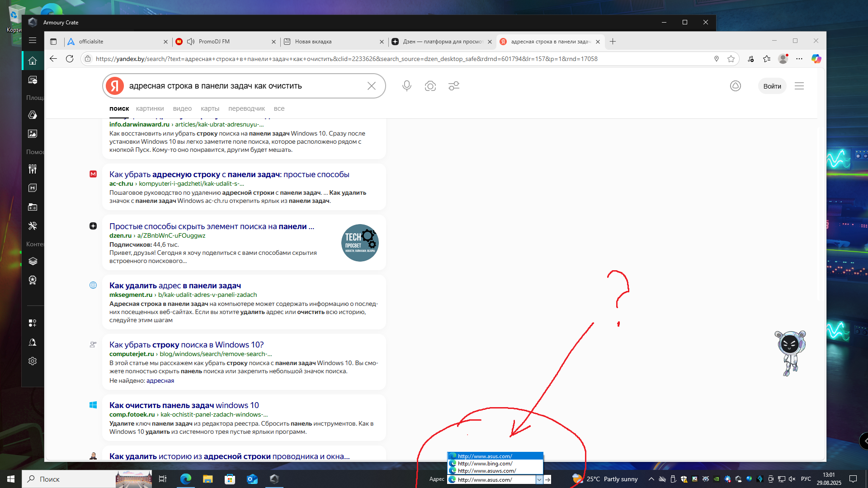The width and height of the screenshot is (868, 488).
Task: Open the link Как удалить адрес в панели задач
Action: pyautogui.click(x=175, y=286)
